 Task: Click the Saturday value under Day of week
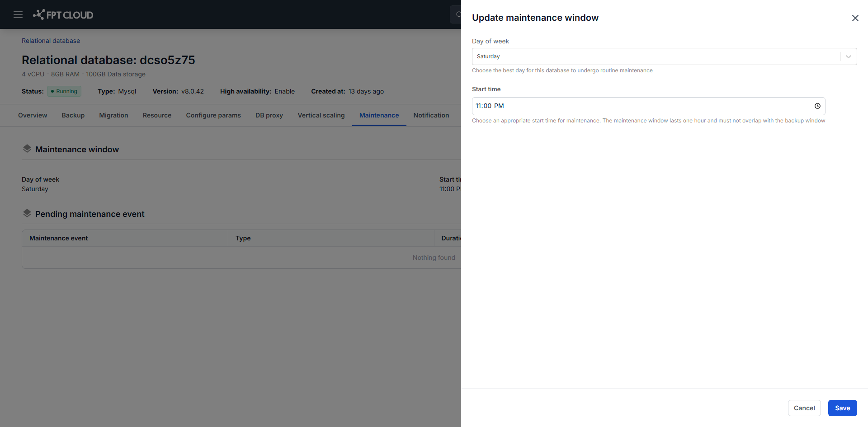click(35, 189)
